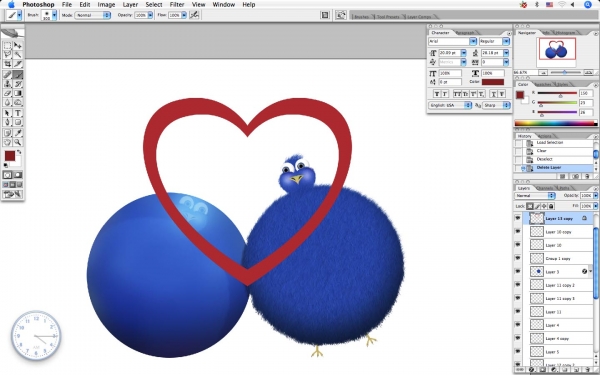Image resolution: width=600 pixels, height=375 pixels.
Task: Open Spotlight search in menu bar
Action: pos(588,5)
